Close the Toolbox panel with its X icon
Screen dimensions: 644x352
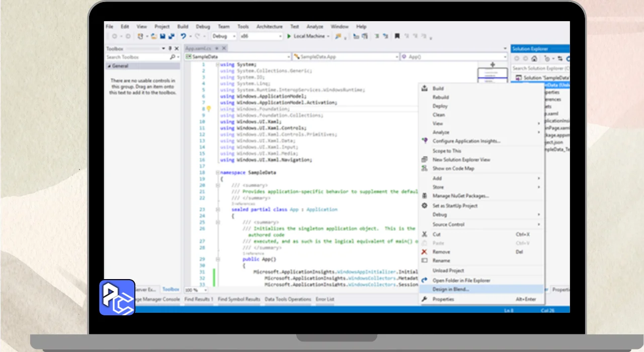tap(176, 49)
